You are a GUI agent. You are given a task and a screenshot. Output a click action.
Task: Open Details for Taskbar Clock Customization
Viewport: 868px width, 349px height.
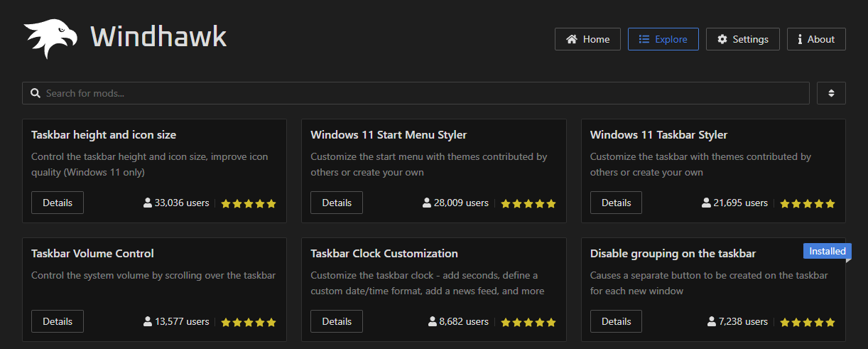point(337,321)
